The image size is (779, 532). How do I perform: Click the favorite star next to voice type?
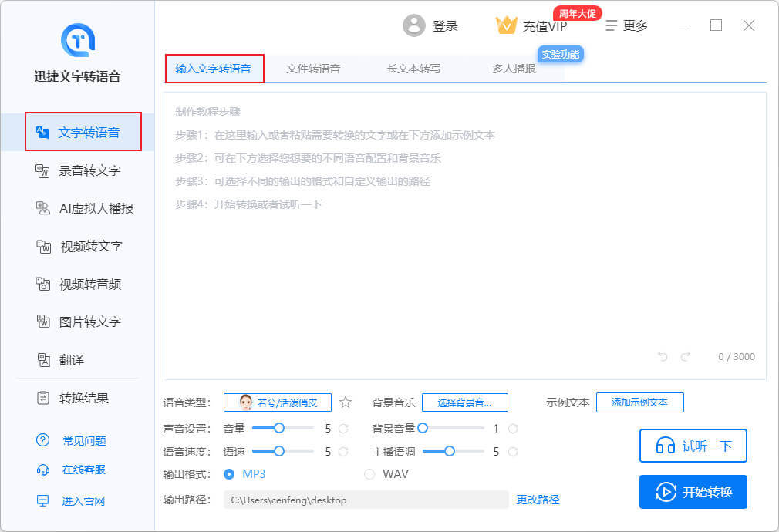346,402
